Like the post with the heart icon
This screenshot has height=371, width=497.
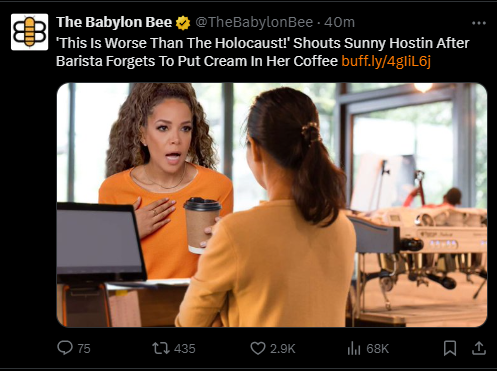(x=258, y=348)
